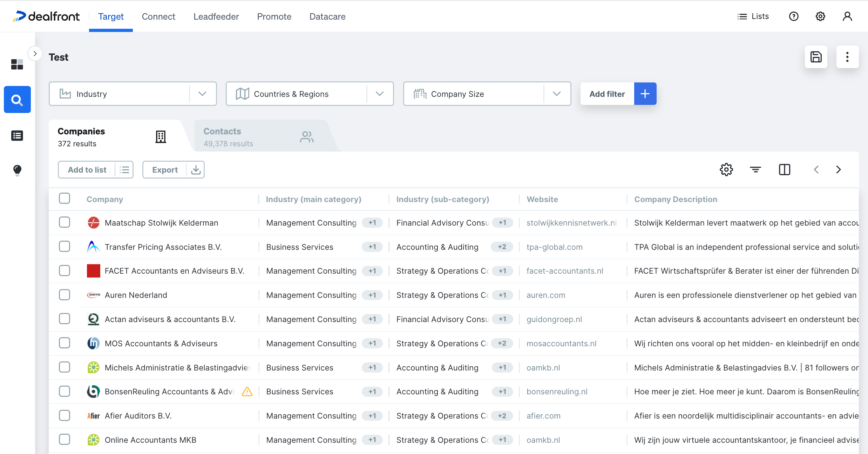This screenshot has width=868, height=454.
Task: Click the column settings gear icon
Action: tap(726, 169)
